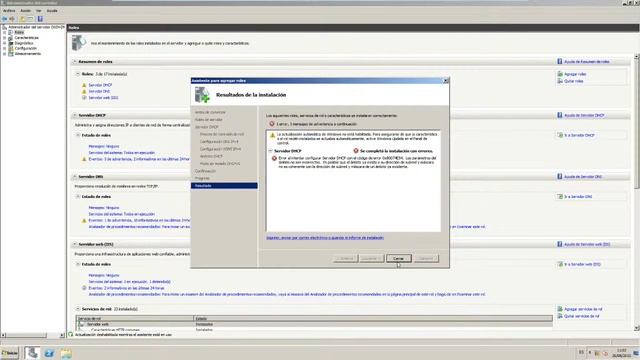Click Agregar roles link
Image resolution: width=640 pixels, height=360 pixels.
click(x=575, y=74)
